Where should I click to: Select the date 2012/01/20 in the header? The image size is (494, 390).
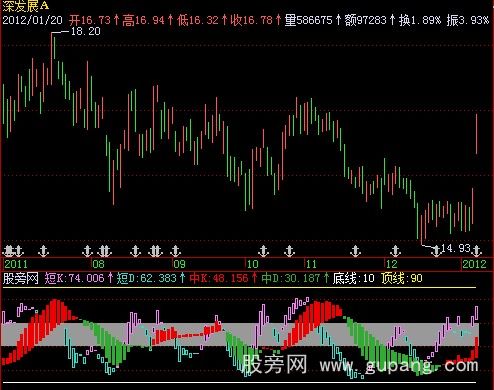point(32,20)
